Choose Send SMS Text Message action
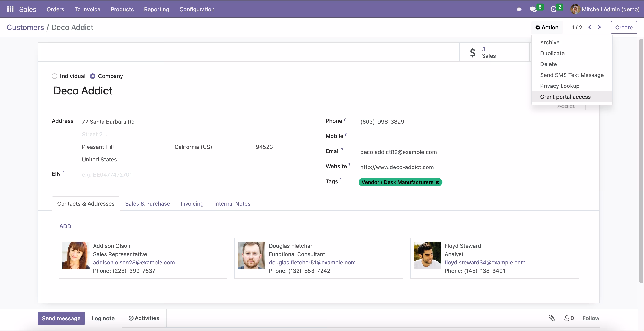Screen dimensions: 644x331 [x=572, y=75]
